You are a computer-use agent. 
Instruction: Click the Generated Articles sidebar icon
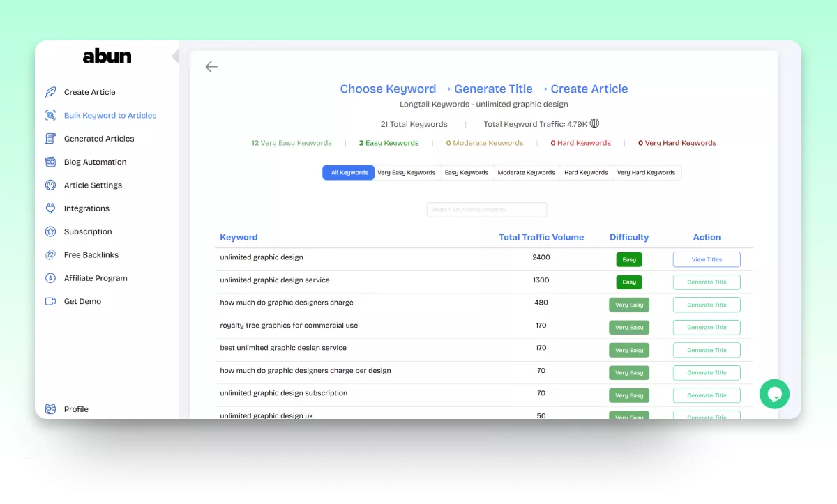tap(50, 139)
